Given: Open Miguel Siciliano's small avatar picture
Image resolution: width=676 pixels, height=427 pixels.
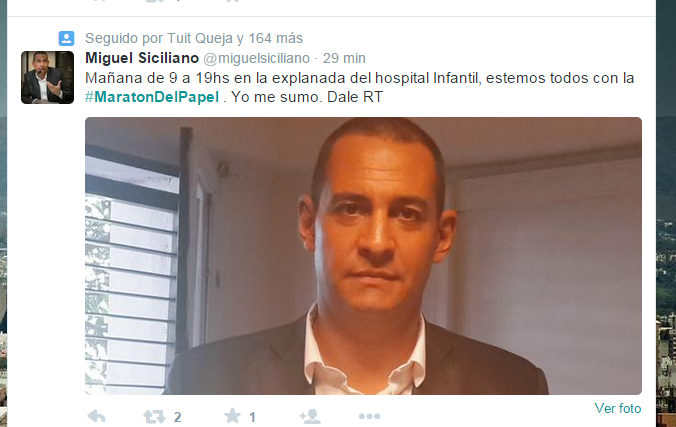Looking at the screenshot, I should (x=47, y=77).
